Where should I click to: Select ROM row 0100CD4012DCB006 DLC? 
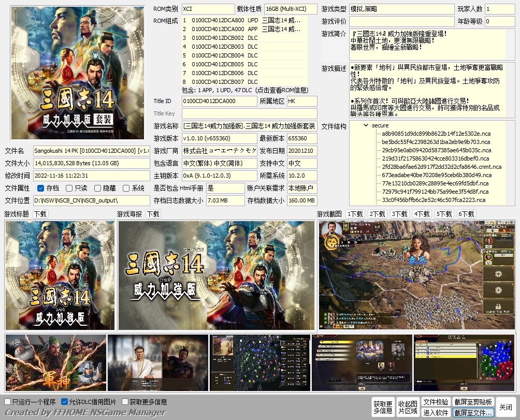click(244, 73)
